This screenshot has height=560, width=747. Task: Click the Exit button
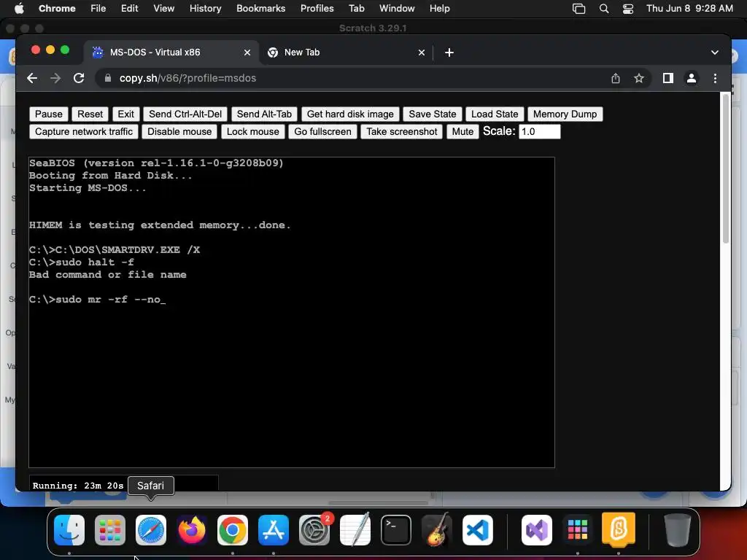click(125, 114)
